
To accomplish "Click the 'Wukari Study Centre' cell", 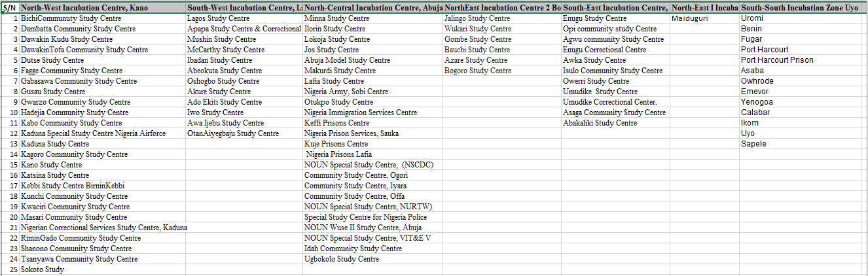I will coord(502,29).
